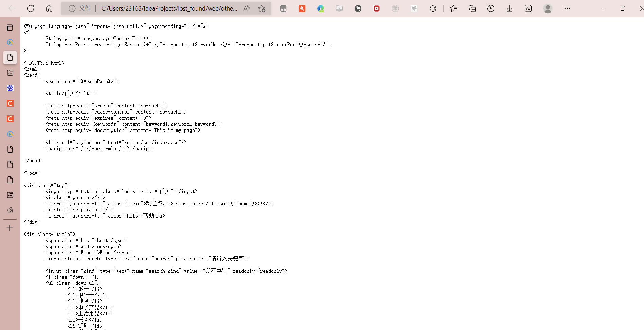644x330 pixels.
Task: Open the red video play extension
Action: click(377, 8)
